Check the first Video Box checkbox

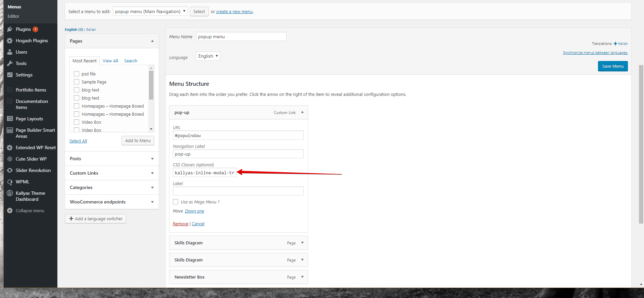[77, 122]
